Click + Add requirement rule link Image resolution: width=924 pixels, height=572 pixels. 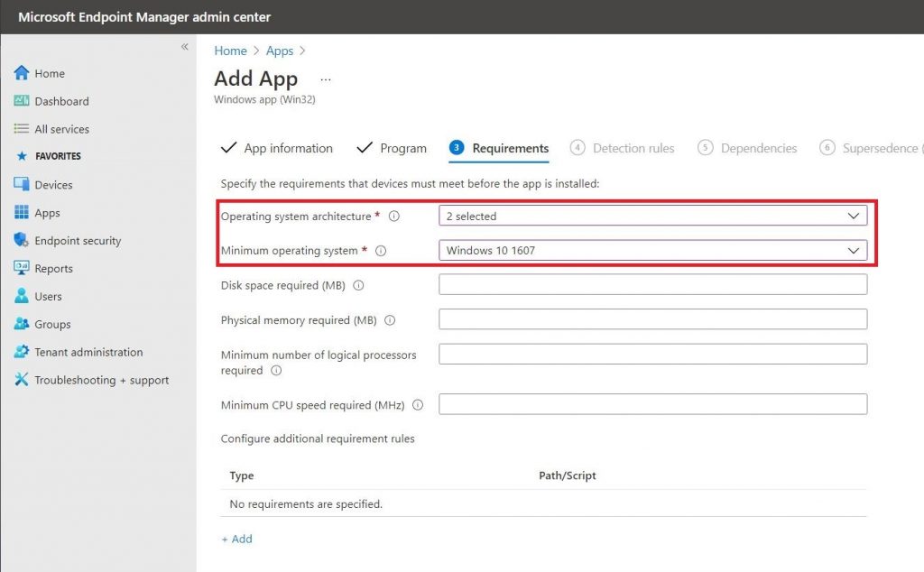point(237,539)
